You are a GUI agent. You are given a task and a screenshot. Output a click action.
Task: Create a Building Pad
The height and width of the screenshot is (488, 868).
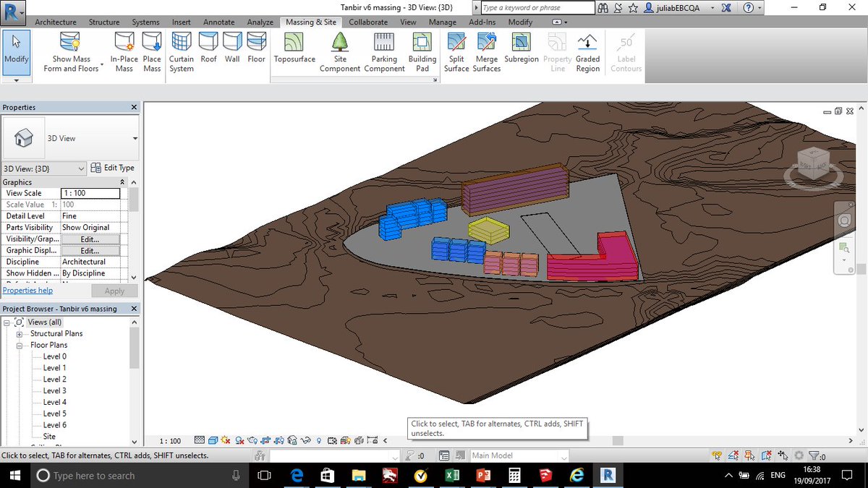tap(422, 52)
